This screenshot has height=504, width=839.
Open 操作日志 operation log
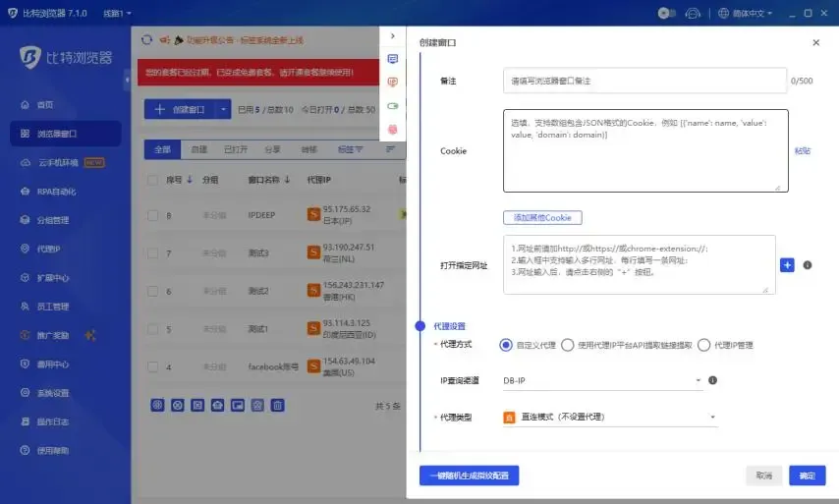[45, 421]
